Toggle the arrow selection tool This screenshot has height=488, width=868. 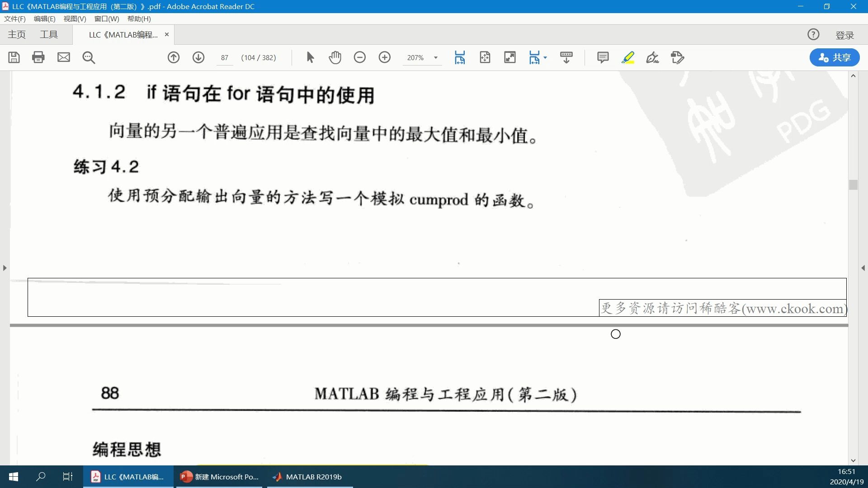tap(310, 57)
